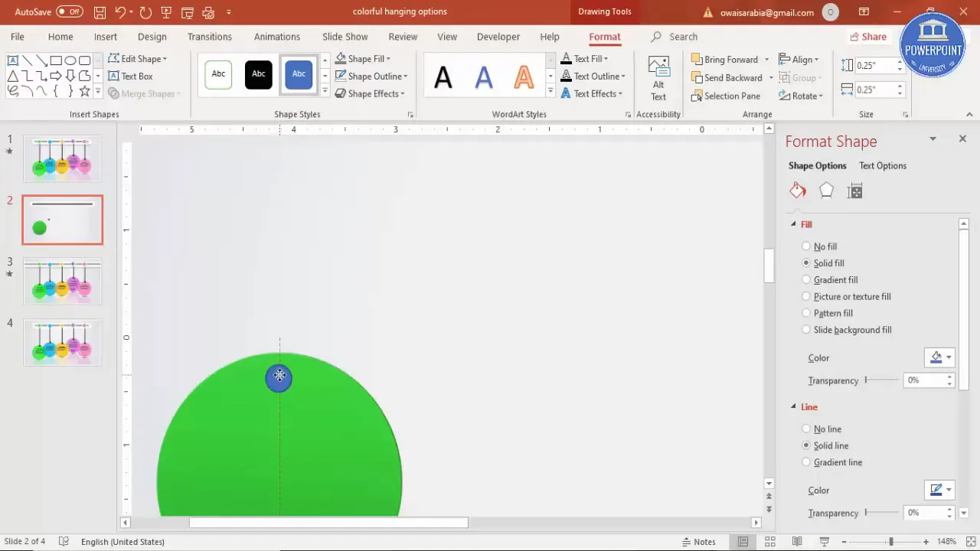The width and height of the screenshot is (980, 551).
Task: Open the Align dropdown
Action: point(799,60)
